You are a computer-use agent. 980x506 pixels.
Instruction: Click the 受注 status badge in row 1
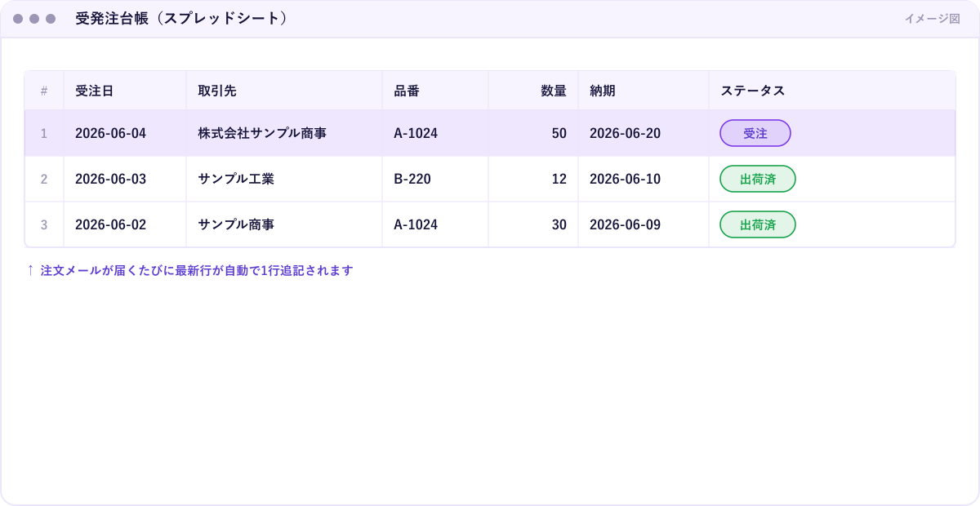point(755,133)
